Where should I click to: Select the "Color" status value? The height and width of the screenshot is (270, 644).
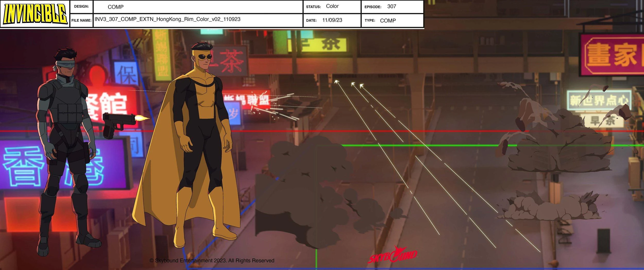[x=332, y=6]
